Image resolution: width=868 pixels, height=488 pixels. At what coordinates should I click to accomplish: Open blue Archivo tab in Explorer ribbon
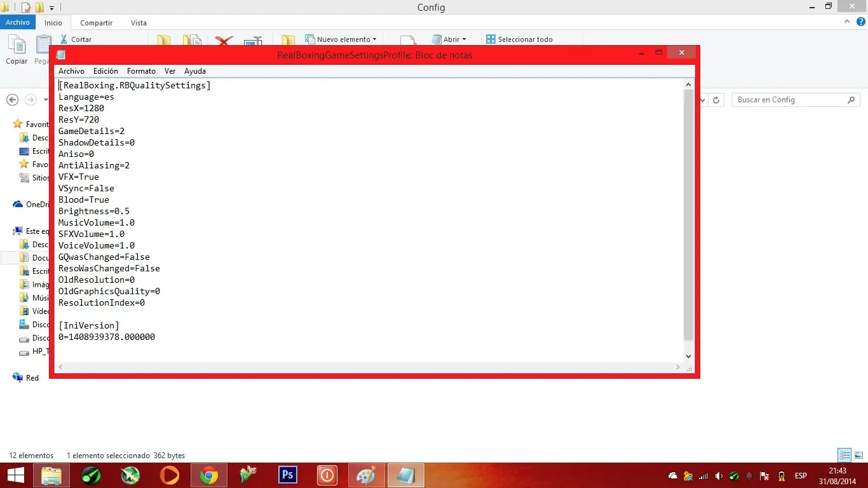18,22
